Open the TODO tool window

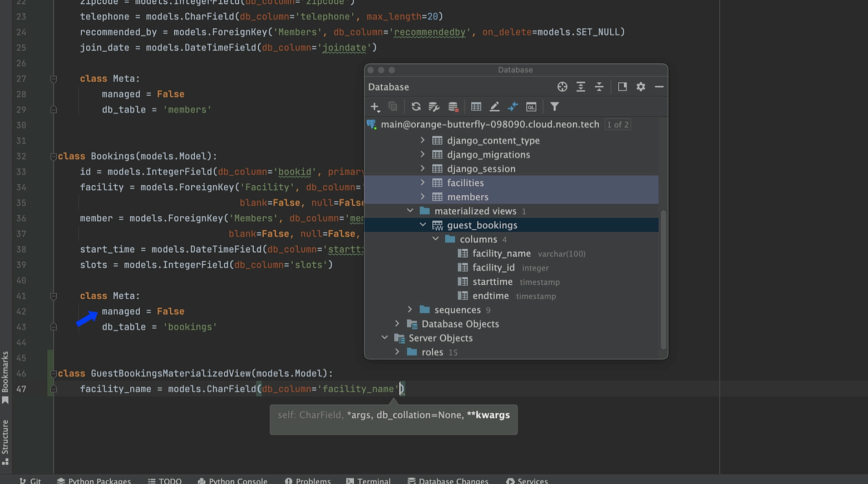[165, 480]
